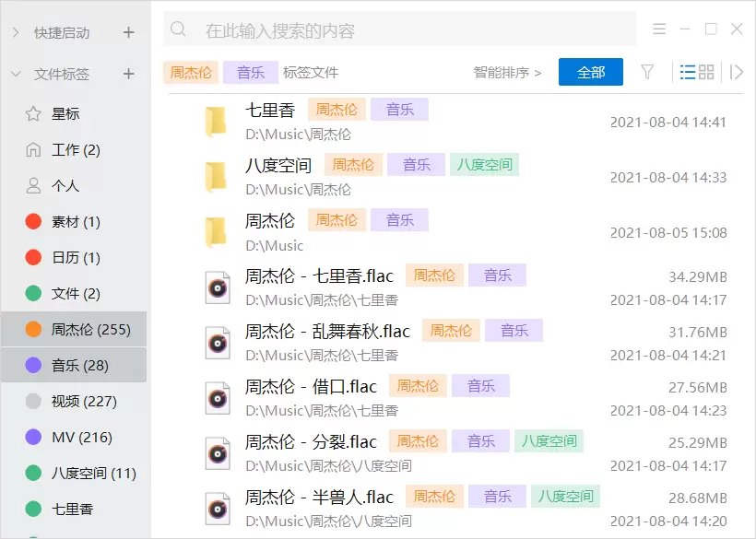
Task: Click the date 2021-08-04 14:33
Action: (668, 178)
